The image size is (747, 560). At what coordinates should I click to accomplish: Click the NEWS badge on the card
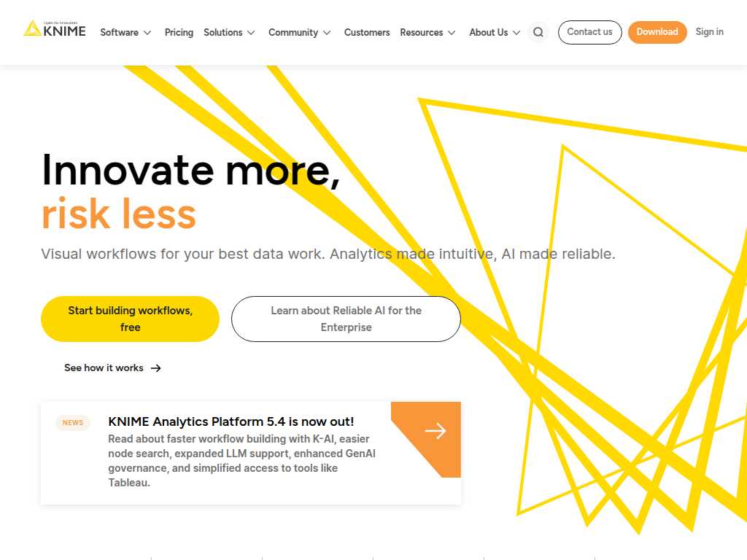[73, 422]
